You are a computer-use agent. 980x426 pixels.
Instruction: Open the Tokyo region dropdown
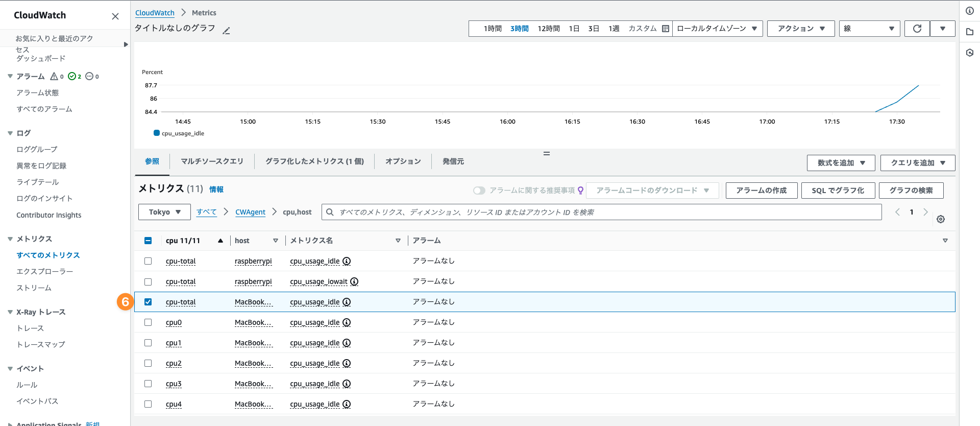pos(164,212)
